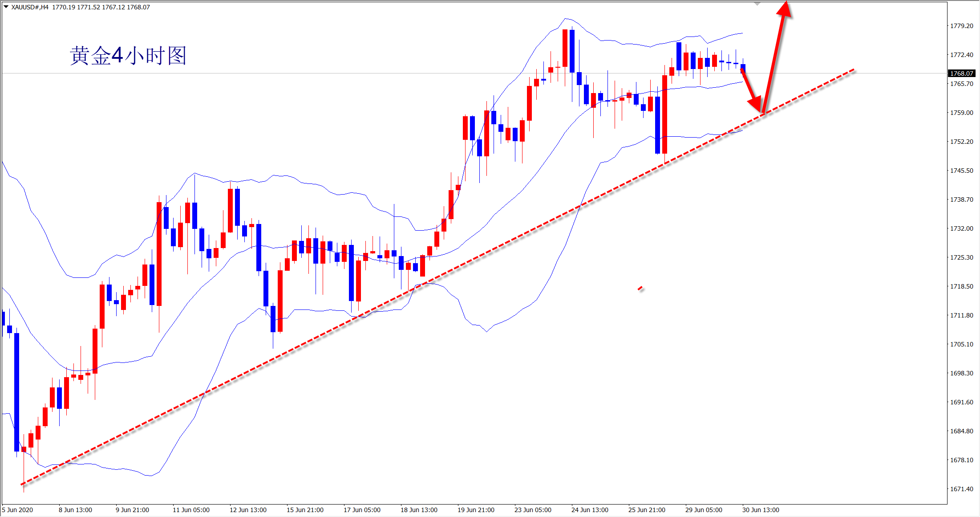The image size is (980, 517).
Task: Click the 1684.80 price axis label
Action: coord(962,431)
